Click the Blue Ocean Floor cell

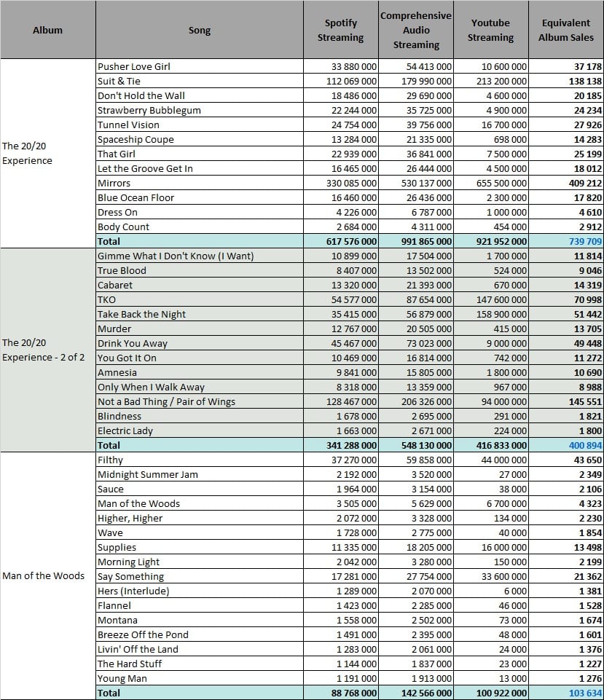pos(200,198)
